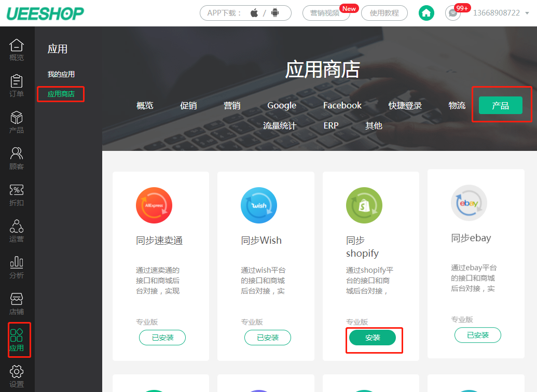Open 我的应用 in the apps submenu
The height and width of the screenshot is (392, 537).
point(61,74)
